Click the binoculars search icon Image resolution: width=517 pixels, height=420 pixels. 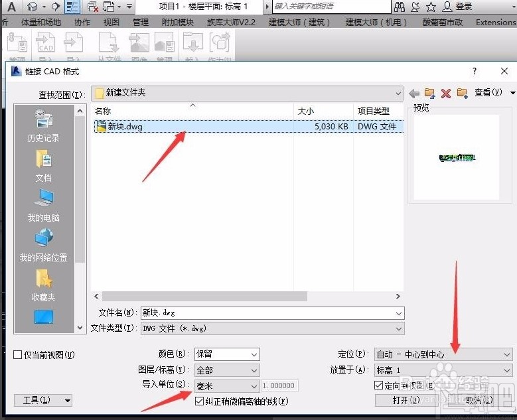400,6
